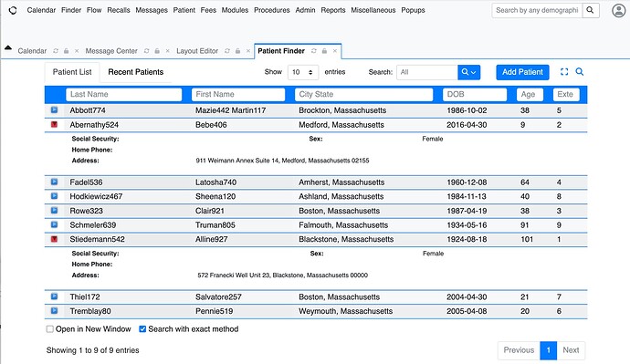Click the OpenEMR logo icon

tap(13, 10)
